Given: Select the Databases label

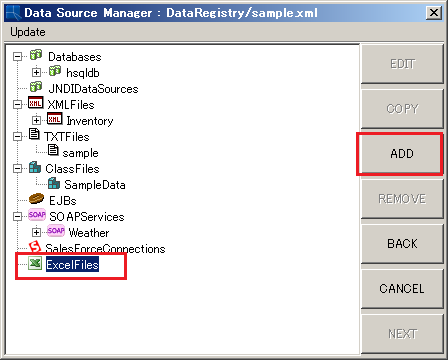Looking at the screenshot, I should (x=75, y=57).
